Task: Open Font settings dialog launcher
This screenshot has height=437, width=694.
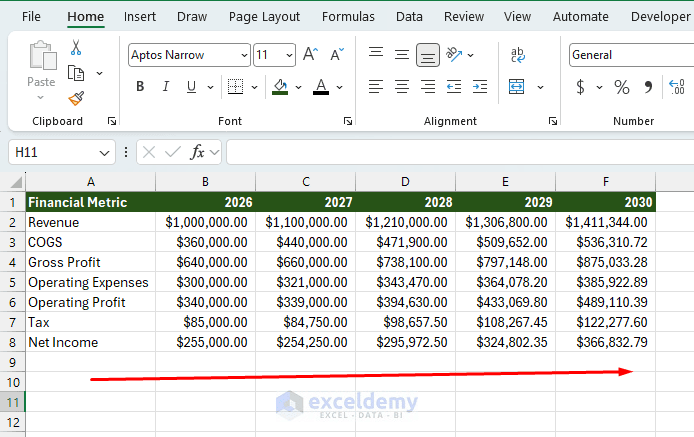Action: pyautogui.click(x=348, y=121)
